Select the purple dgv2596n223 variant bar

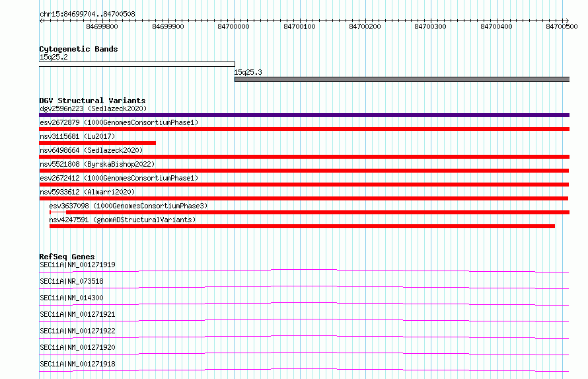tap(304, 115)
